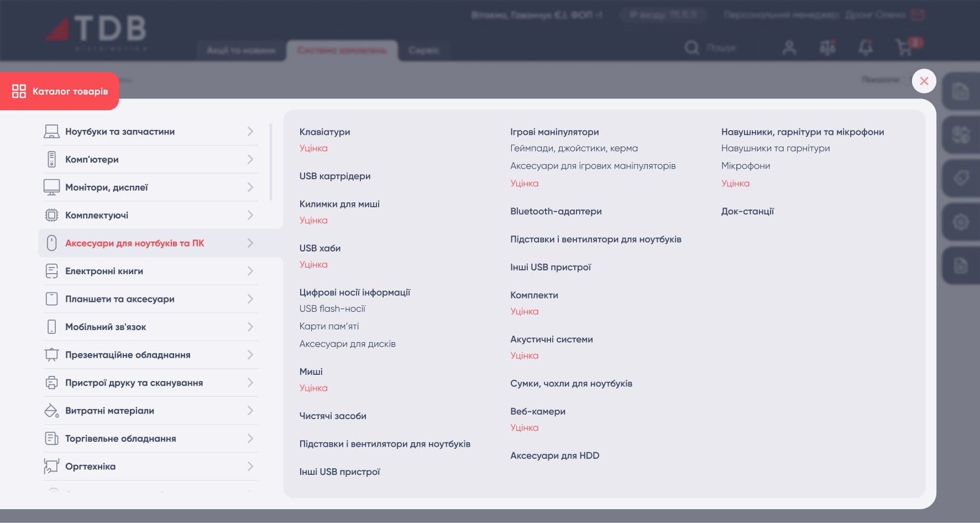Close the catalog with the X button
This screenshot has height=523, width=980.
pos(924,81)
